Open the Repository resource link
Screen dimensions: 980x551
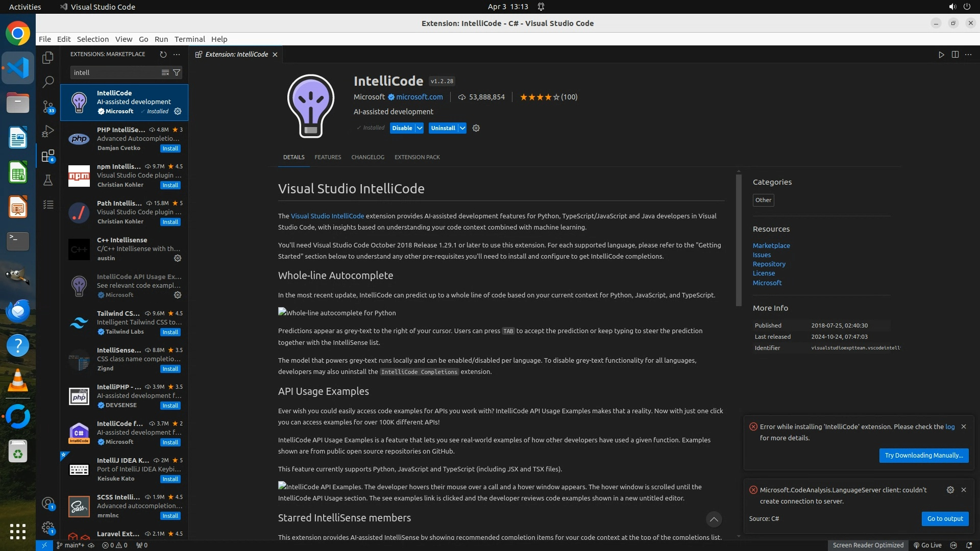coord(769,264)
